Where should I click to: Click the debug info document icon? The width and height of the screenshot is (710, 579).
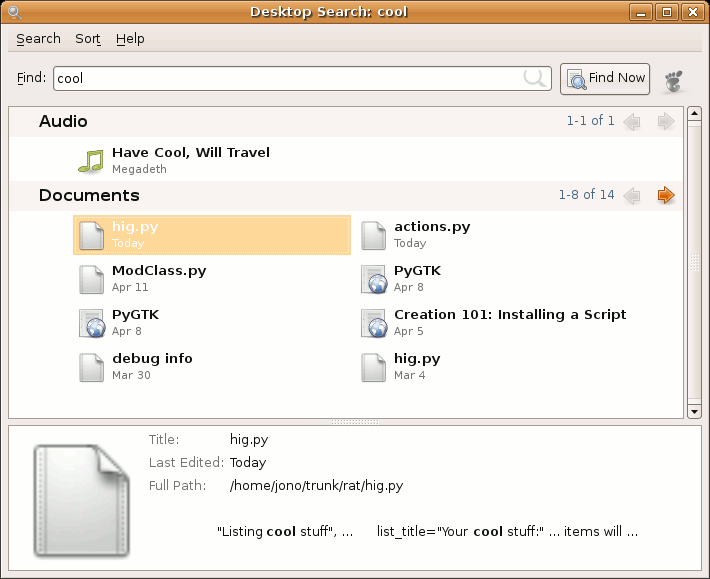pyautogui.click(x=91, y=367)
